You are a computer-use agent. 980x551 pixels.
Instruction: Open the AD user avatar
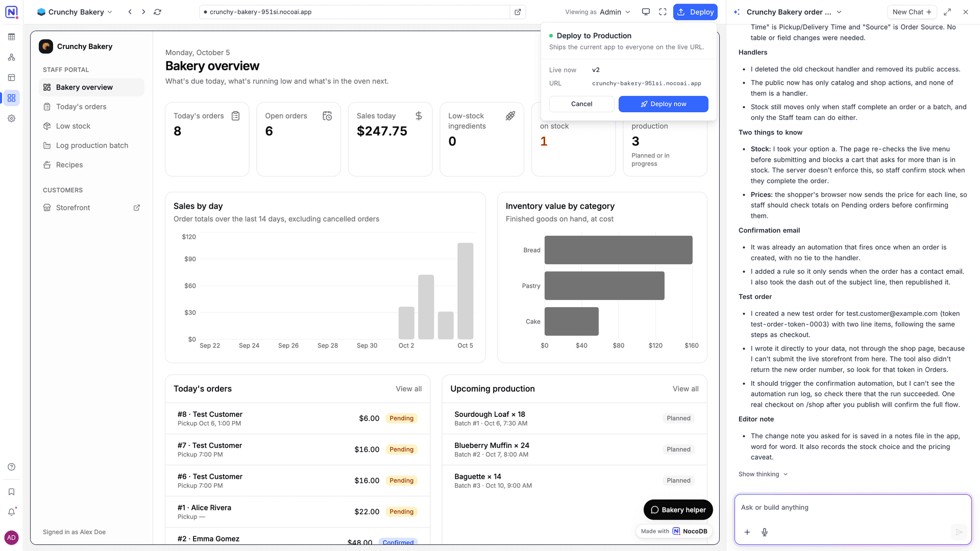[x=11, y=538]
